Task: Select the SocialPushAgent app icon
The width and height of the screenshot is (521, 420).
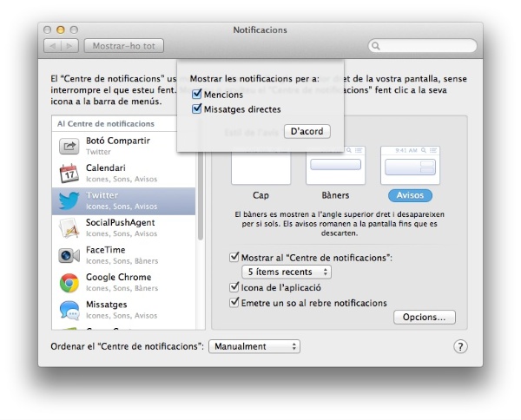Action: tap(69, 227)
